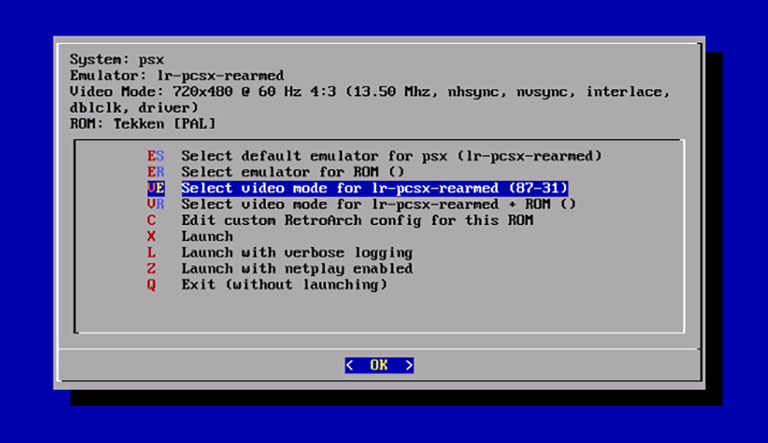
Task: Click the red L shortcut letter
Action: (151, 253)
